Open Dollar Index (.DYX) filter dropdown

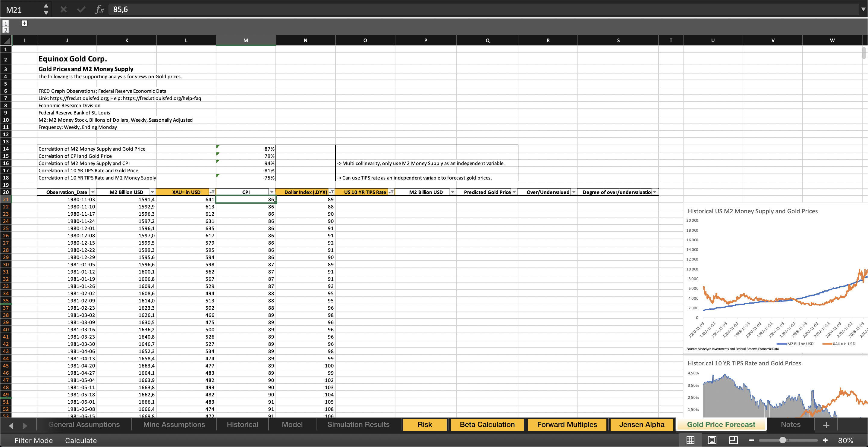point(332,192)
